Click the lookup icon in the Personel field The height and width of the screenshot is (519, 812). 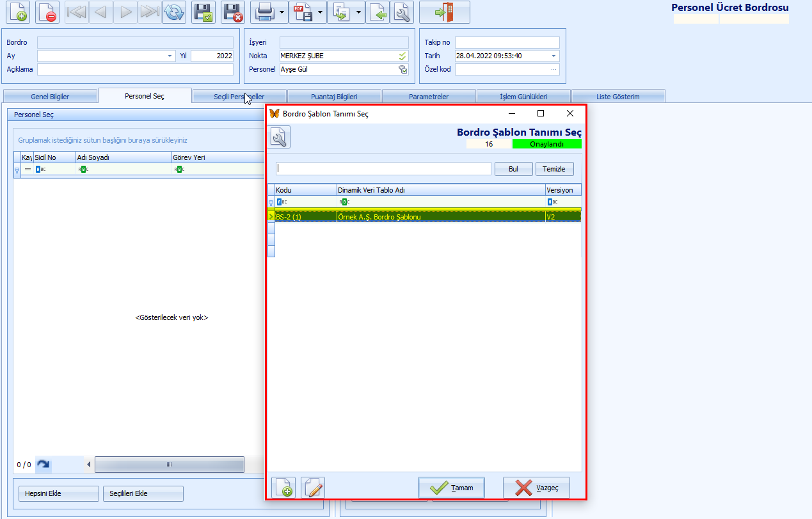click(402, 69)
